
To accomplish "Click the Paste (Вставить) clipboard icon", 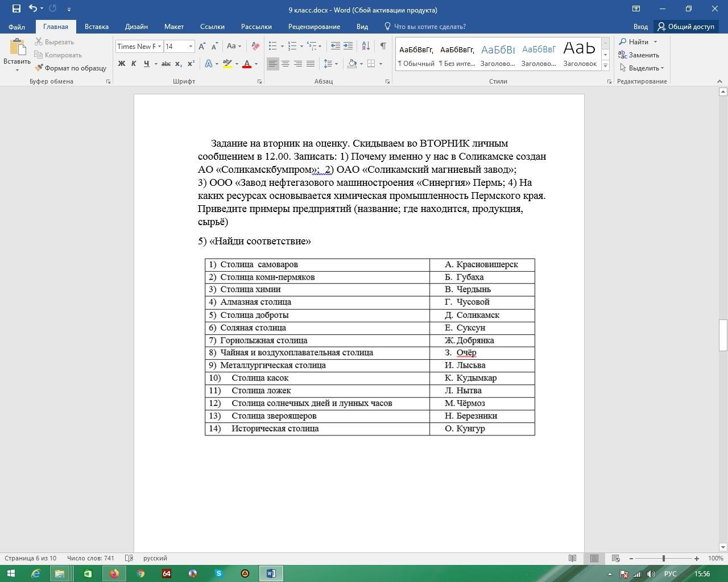I will click(16, 48).
